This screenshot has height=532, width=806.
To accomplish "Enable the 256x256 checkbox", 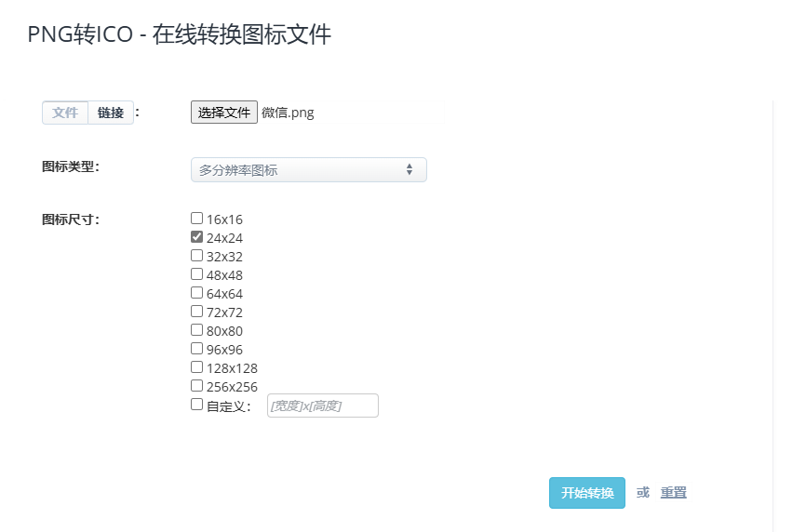I will (x=196, y=386).
